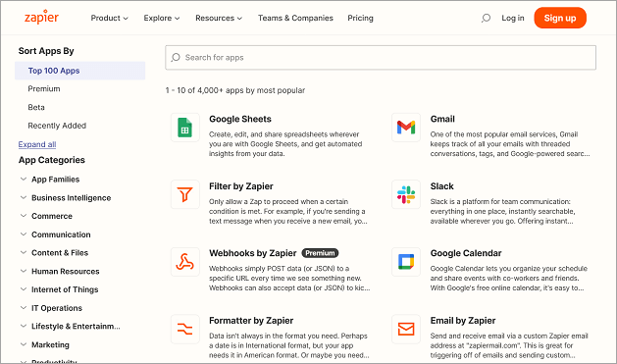
Task: Open the Formatter by Zapier title
Action: point(251,321)
